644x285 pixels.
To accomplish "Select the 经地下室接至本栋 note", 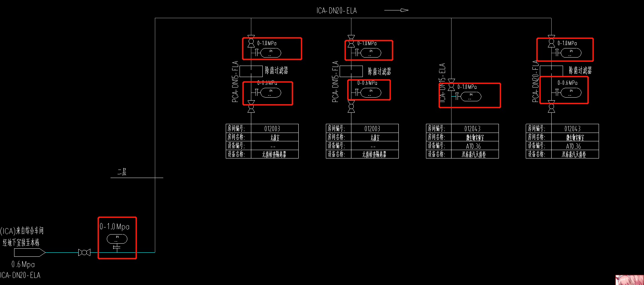I will pyautogui.click(x=21, y=242).
